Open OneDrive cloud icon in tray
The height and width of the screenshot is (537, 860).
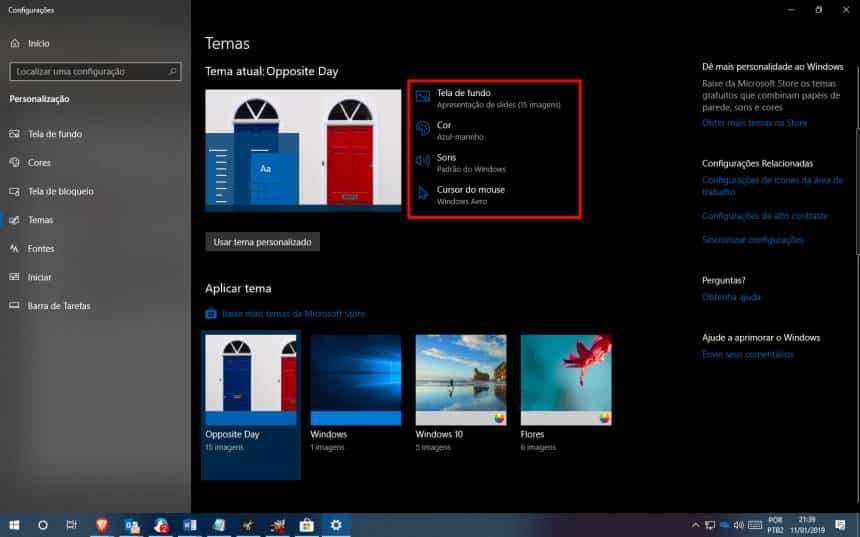coord(725,525)
